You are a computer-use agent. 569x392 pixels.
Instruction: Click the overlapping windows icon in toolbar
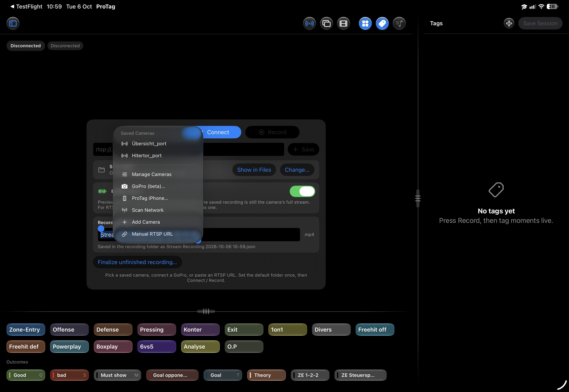pos(326,23)
